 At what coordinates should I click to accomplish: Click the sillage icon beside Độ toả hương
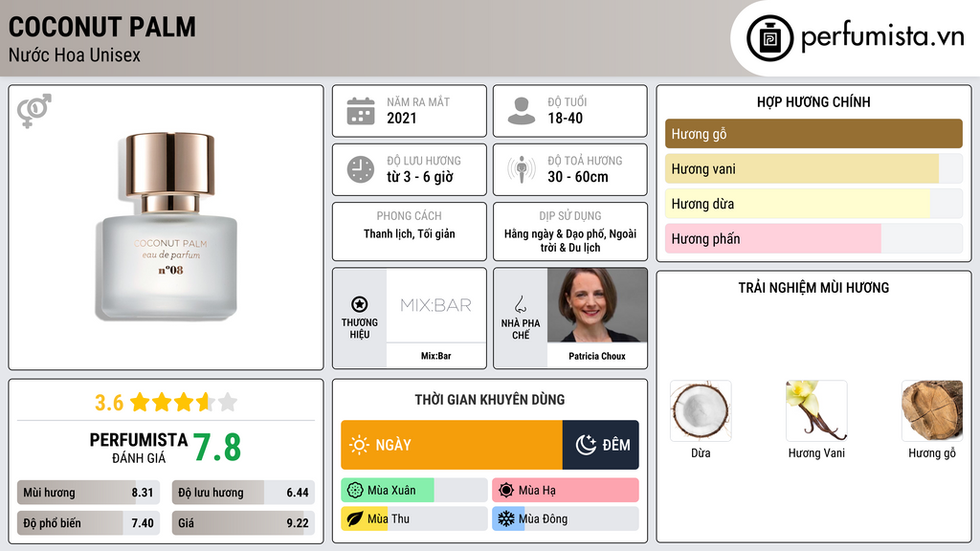(x=522, y=169)
